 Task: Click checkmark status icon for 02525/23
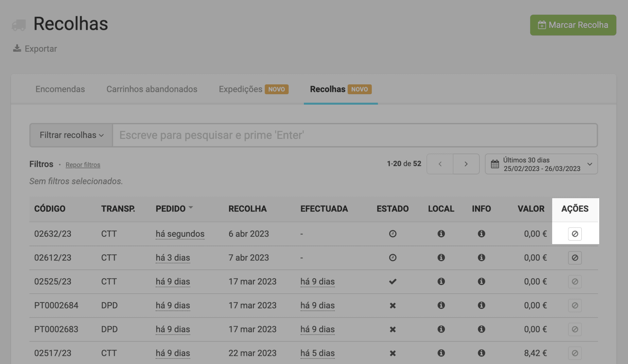click(392, 282)
